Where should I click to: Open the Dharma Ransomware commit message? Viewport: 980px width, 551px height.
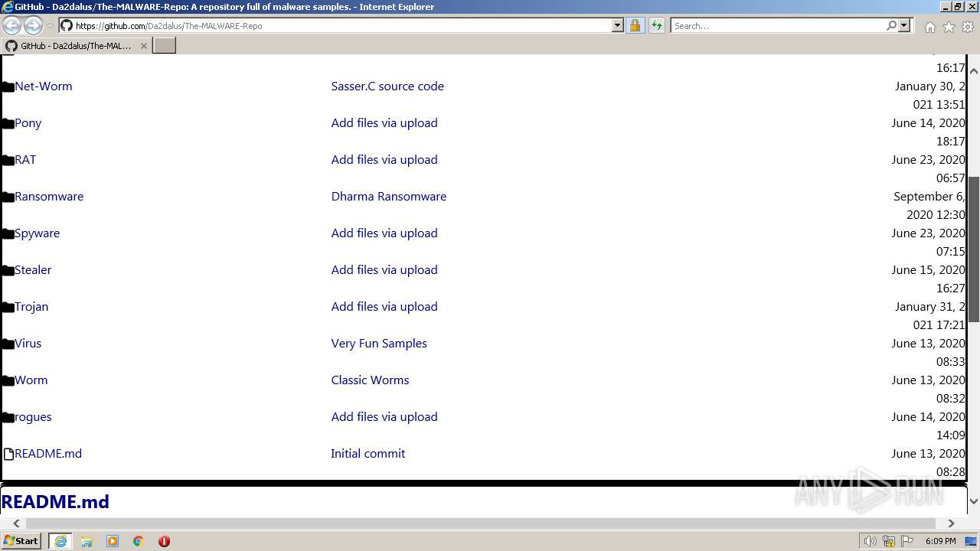pos(389,197)
